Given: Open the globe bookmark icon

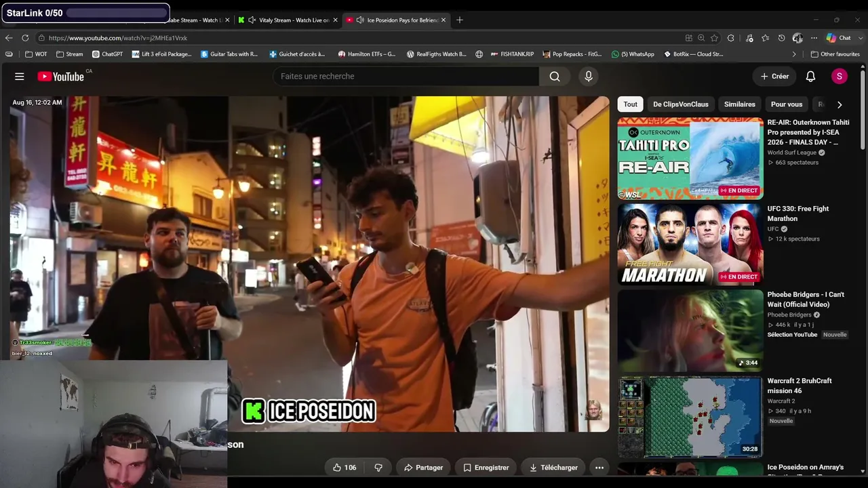Looking at the screenshot, I should [x=479, y=54].
